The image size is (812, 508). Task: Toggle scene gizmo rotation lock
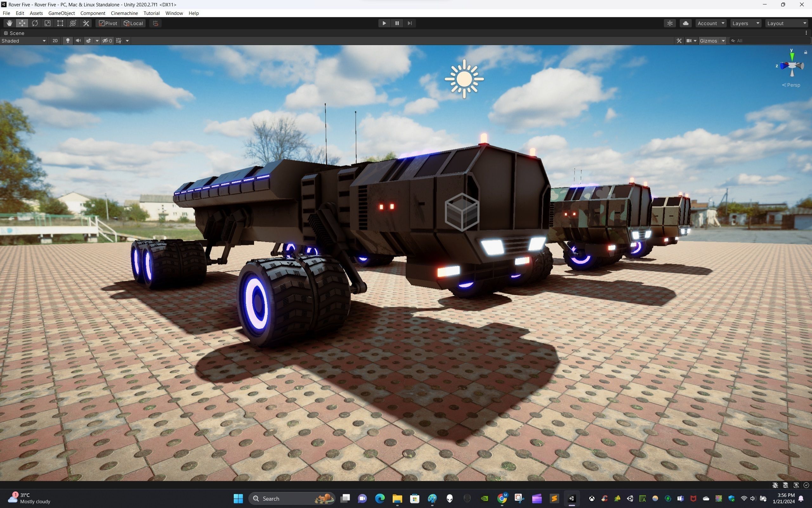click(806, 52)
